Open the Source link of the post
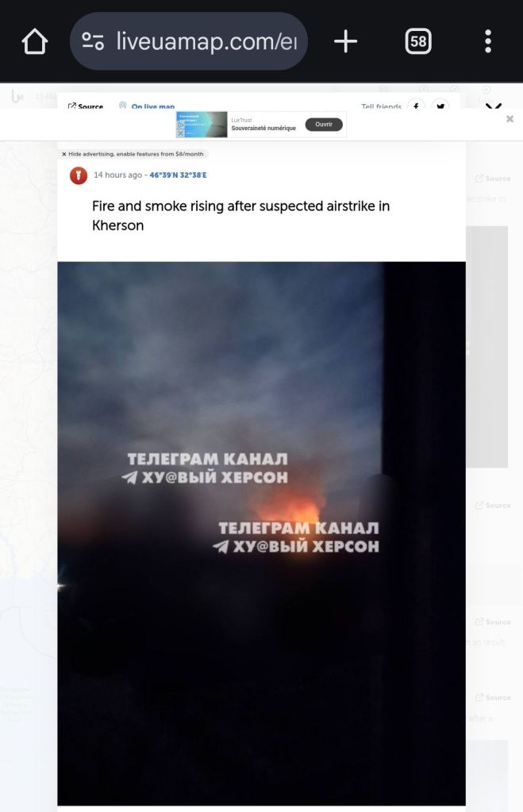The width and height of the screenshot is (523, 812). click(x=86, y=106)
